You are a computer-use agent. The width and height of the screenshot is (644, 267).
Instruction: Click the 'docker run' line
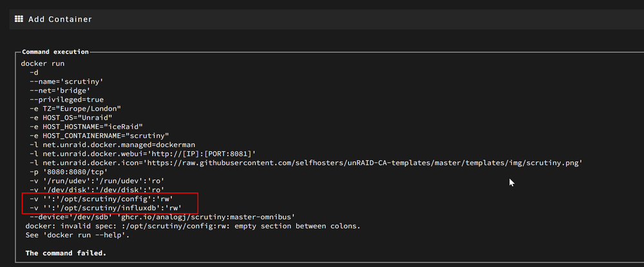click(x=43, y=64)
